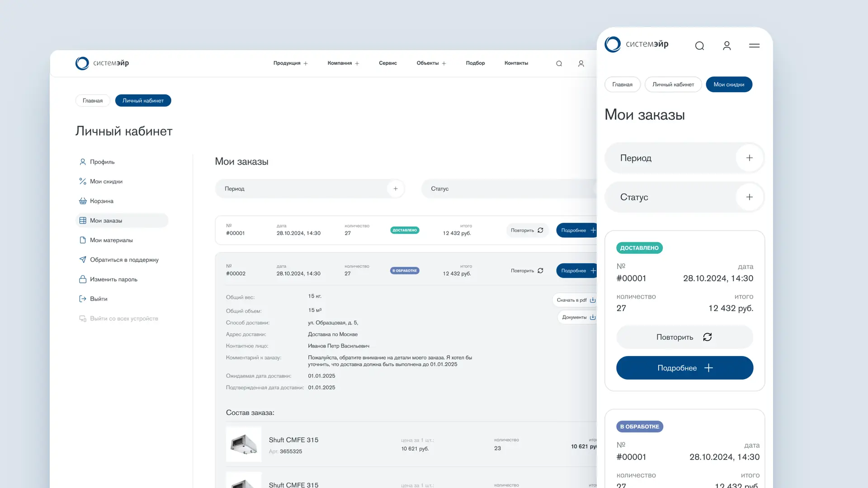
Task: Expand the mobile Период filter plus
Action: pyautogui.click(x=749, y=158)
